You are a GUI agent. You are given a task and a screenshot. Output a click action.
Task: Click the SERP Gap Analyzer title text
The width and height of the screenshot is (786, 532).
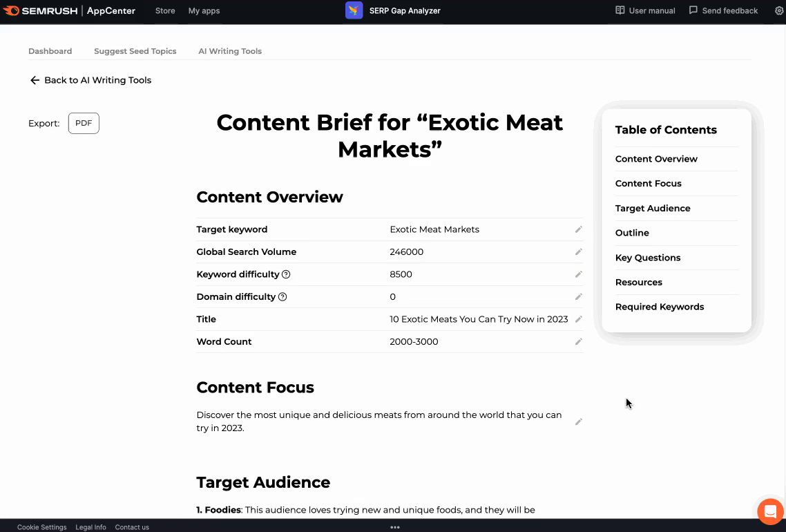(x=405, y=10)
